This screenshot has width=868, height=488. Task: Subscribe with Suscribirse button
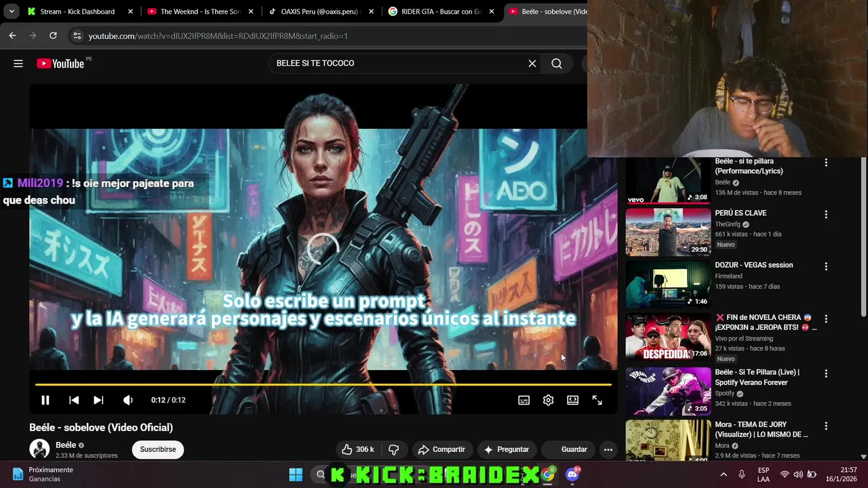pos(158,449)
